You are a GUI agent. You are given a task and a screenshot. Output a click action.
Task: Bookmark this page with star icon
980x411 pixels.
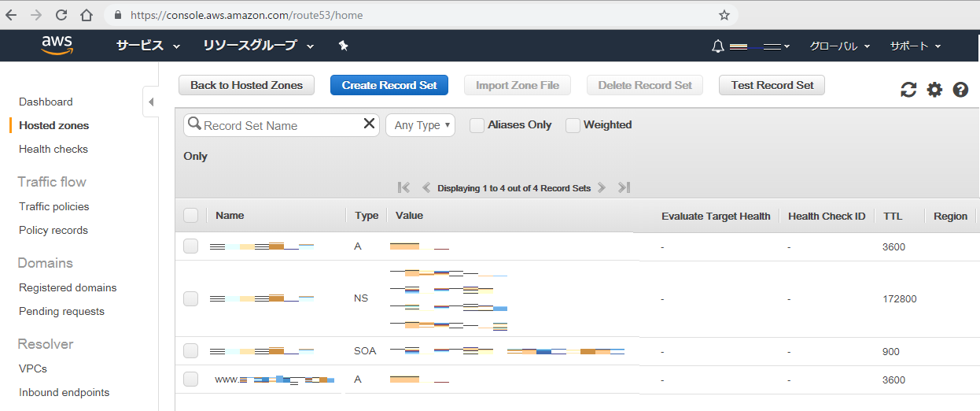coord(724,15)
